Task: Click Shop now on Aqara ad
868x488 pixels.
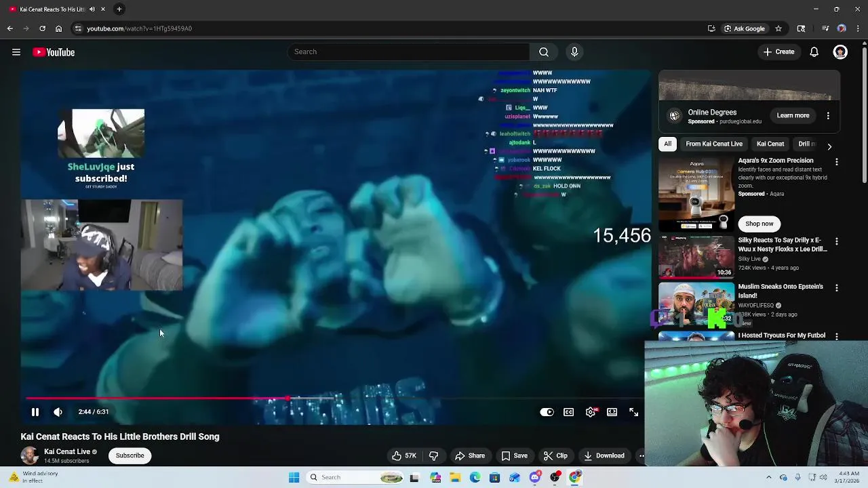Action: 759,224
